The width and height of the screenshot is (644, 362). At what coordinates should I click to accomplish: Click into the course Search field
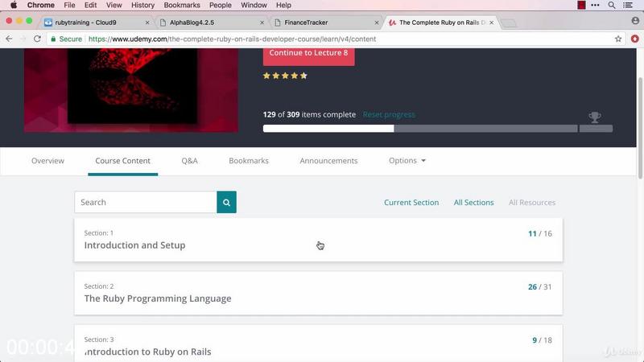pos(146,202)
